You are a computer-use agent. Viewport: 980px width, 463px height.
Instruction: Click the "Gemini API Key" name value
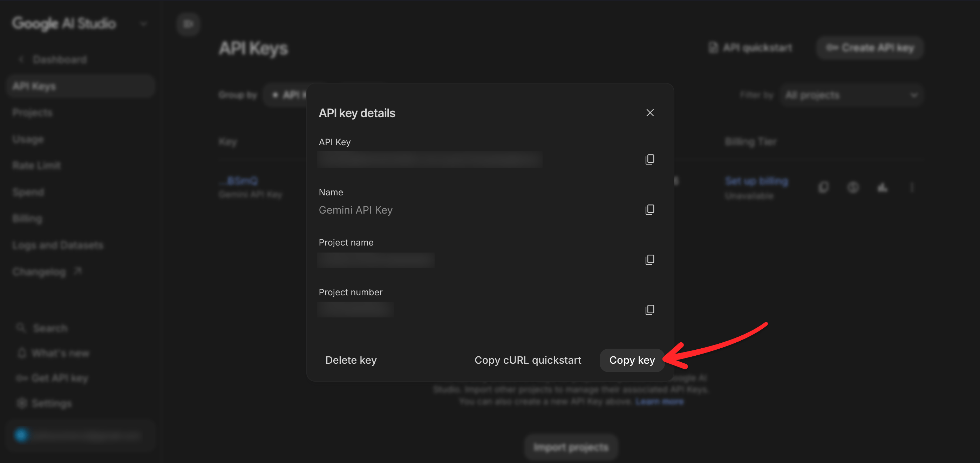(x=356, y=210)
